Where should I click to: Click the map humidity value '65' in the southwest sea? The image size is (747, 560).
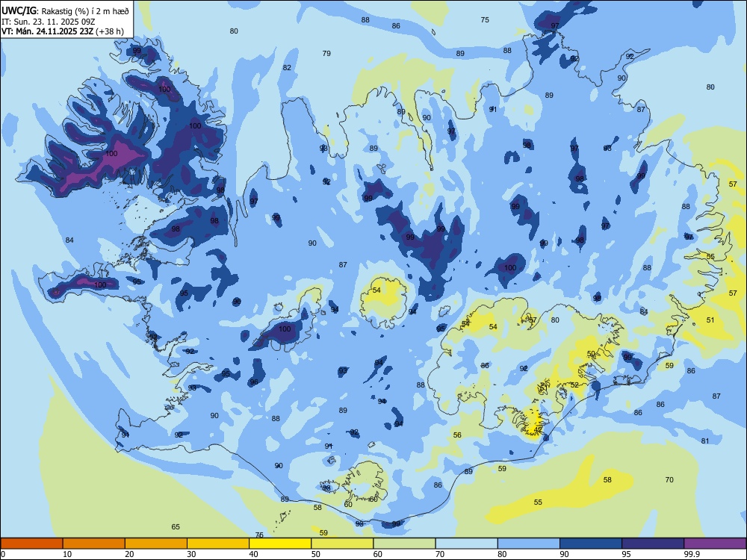click(x=176, y=526)
